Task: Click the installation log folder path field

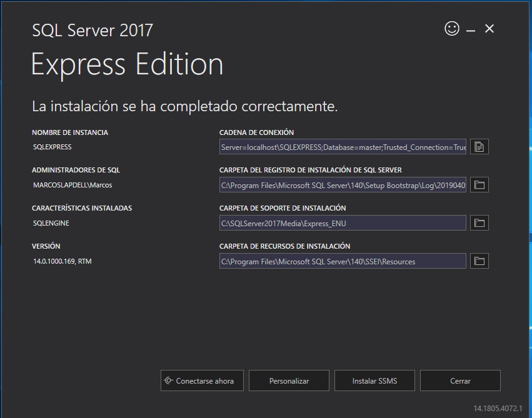Action: point(343,185)
